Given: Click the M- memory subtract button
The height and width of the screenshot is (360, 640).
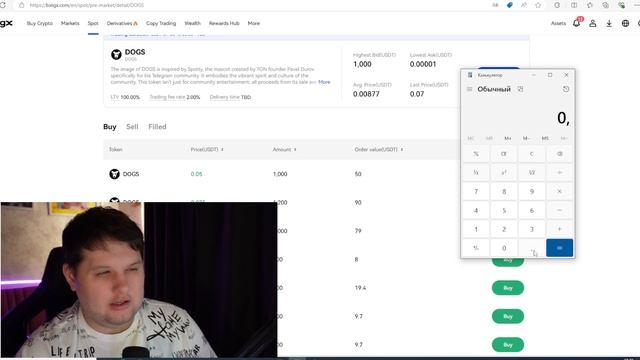Looking at the screenshot, I should [x=527, y=138].
